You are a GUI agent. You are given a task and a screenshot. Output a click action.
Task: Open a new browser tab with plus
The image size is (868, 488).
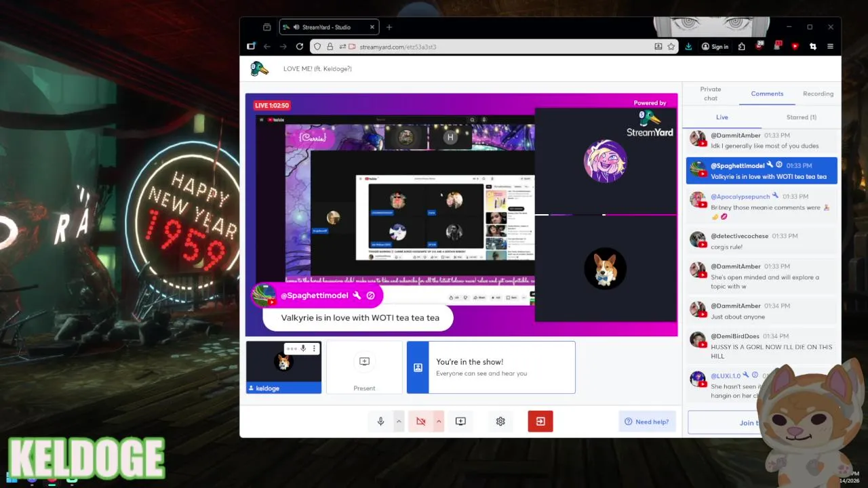[x=389, y=27]
